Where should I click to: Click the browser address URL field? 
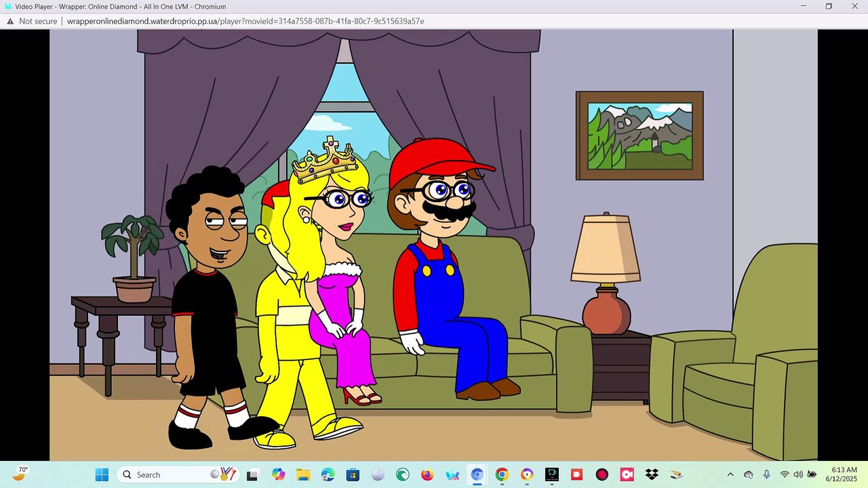coord(245,21)
